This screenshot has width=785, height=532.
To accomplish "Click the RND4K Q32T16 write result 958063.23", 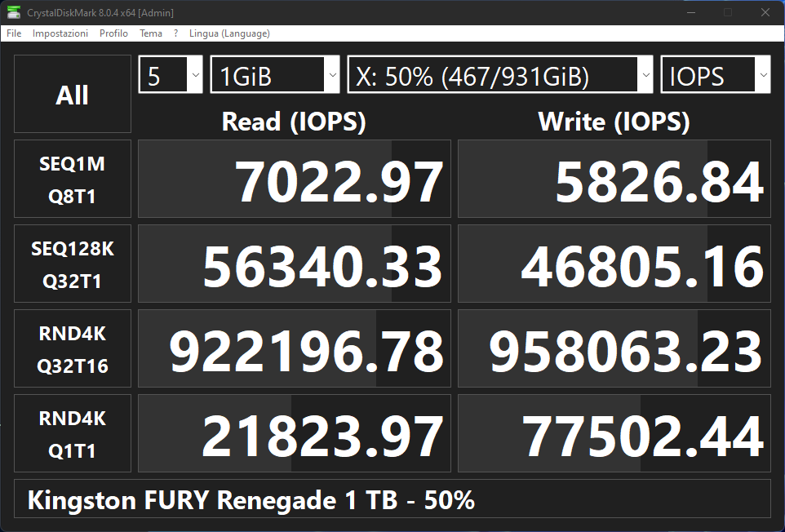I will click(x=614, y=349).
